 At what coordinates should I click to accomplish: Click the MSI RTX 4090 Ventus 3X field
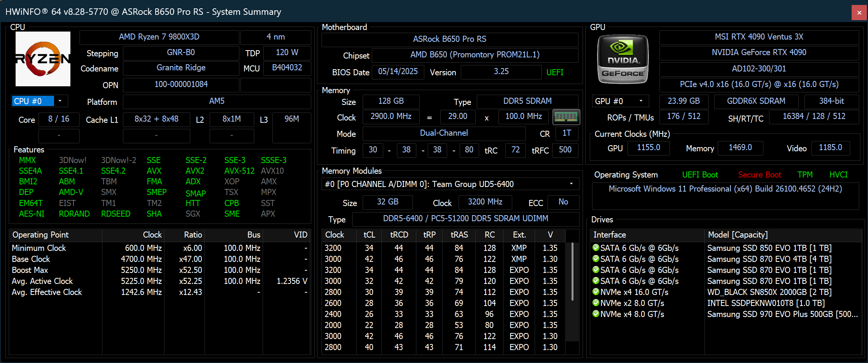(x=759, y=37)
